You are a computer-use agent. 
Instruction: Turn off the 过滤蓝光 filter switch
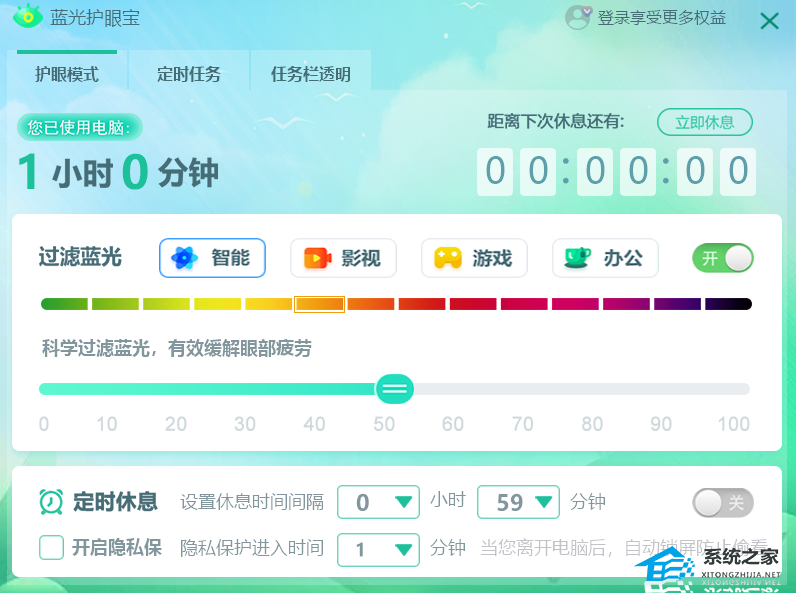(x=722, y=258)
